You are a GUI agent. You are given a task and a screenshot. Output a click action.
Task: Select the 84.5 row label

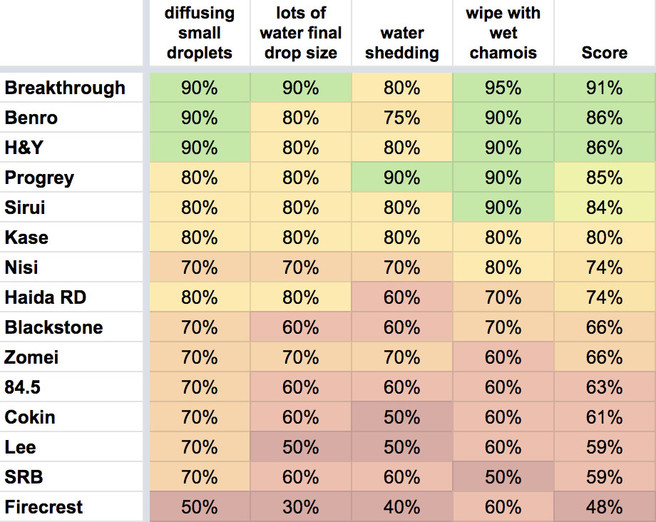click(x=25, y=387)
